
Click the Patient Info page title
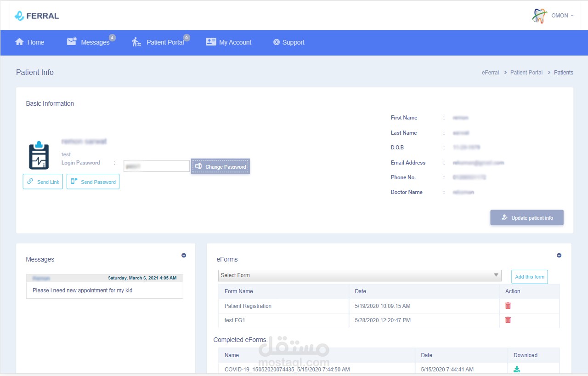click(35, 72)
